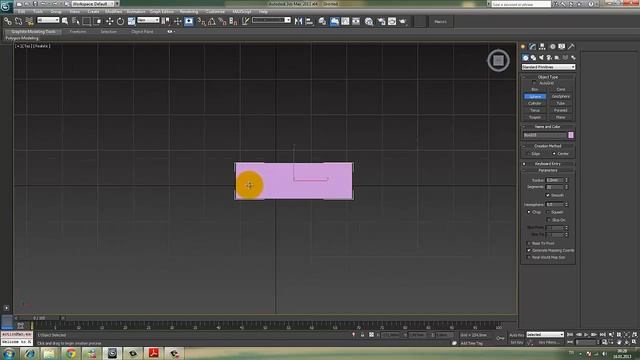Select the Lights category icon
Screen dimensions: 640x360
tap(541, 58)
